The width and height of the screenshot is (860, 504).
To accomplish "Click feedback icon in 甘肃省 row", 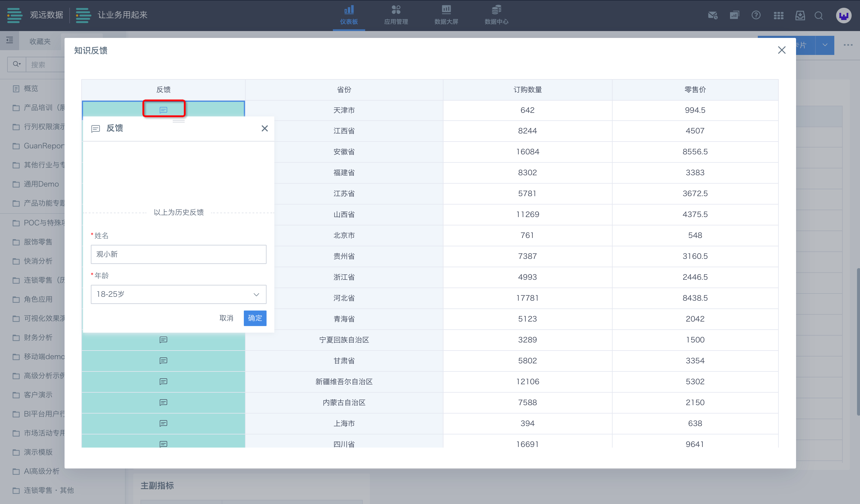I will (x=163, y=360).
